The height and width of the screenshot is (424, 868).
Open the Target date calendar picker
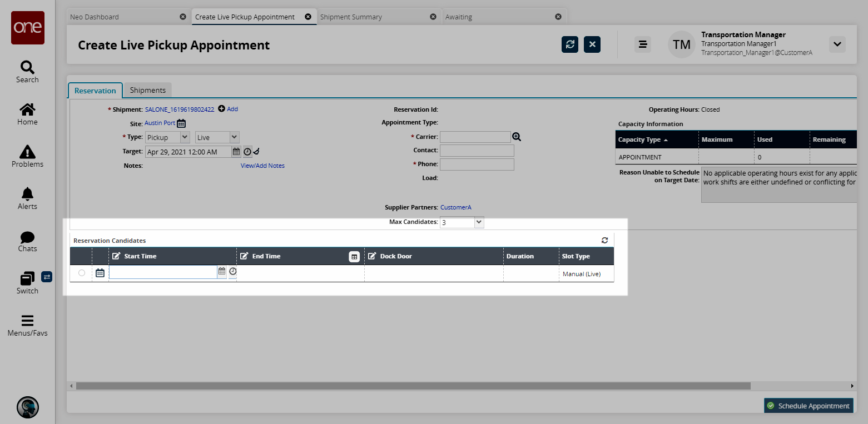click(x=236, y=152)
